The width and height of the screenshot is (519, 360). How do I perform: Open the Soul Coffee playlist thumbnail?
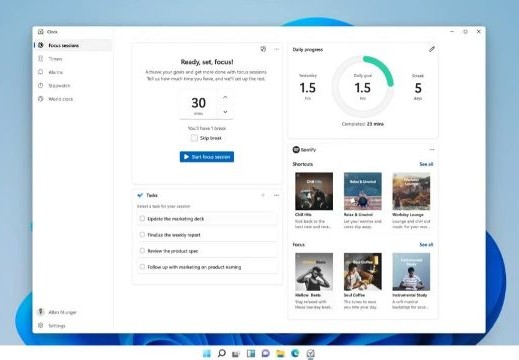(x=363, y=272)
